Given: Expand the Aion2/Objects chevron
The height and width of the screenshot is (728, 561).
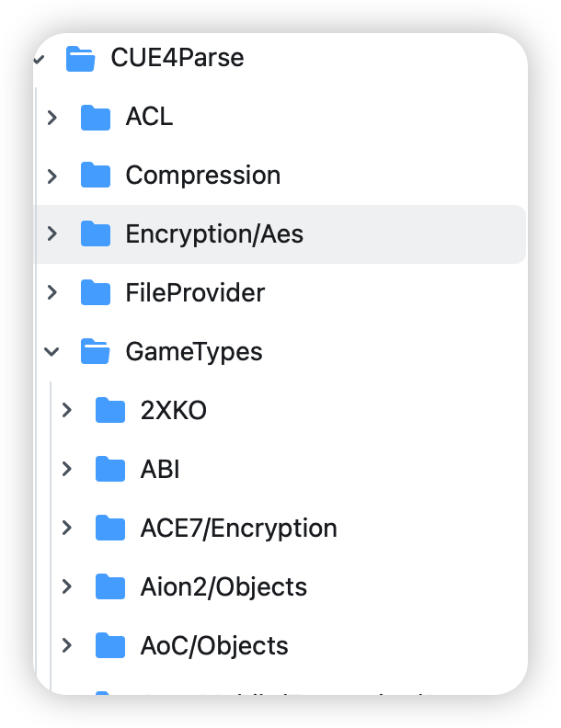Looking at the screenshot, I should click(67, 587).
